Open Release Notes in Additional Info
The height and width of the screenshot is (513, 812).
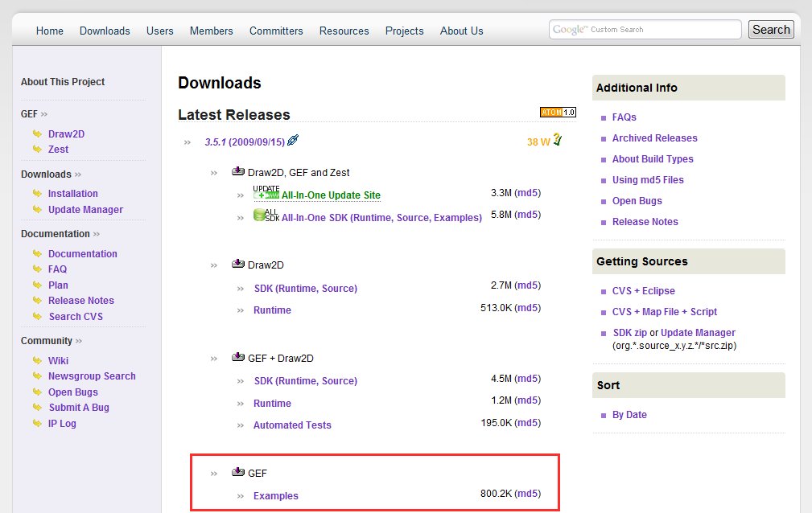pos(645,222)
